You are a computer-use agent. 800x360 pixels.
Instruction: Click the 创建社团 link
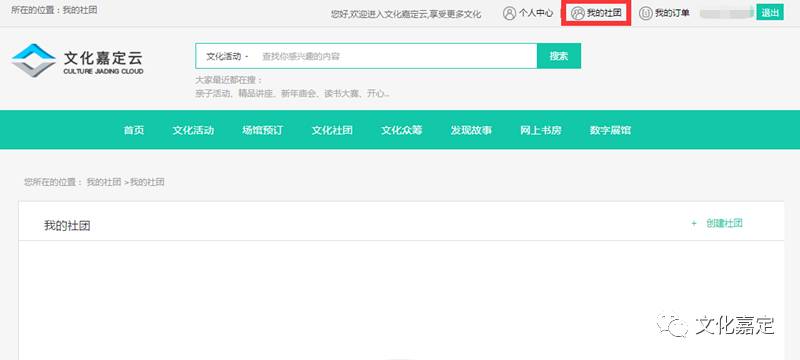724,223
